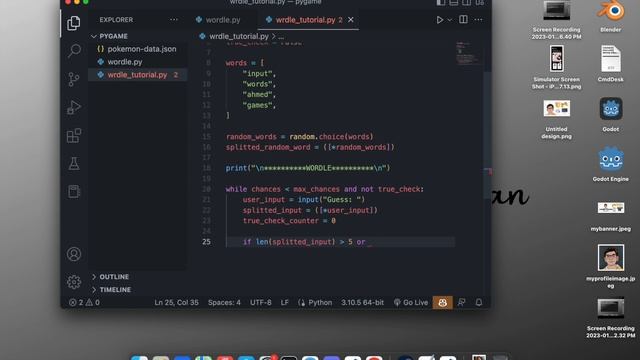
Task: Close the wrdle_tutorial.py tab
Action: click(x=351, y=20)
